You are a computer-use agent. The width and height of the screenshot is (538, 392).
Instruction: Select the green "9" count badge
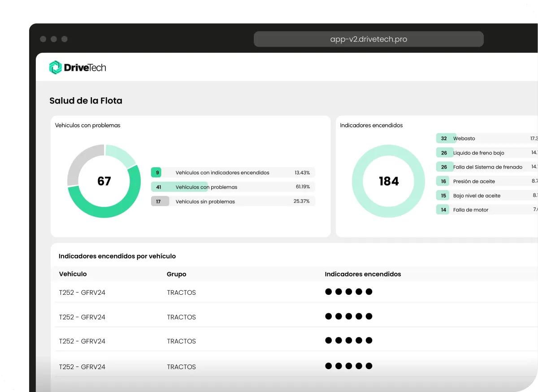(157, 172)
